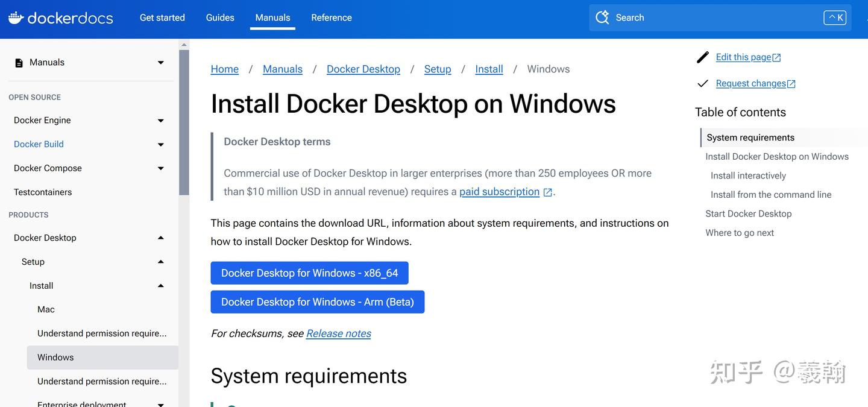Click the search magnifier icon
Viewport: 868px width, 407px height.
tap(602, 17)
